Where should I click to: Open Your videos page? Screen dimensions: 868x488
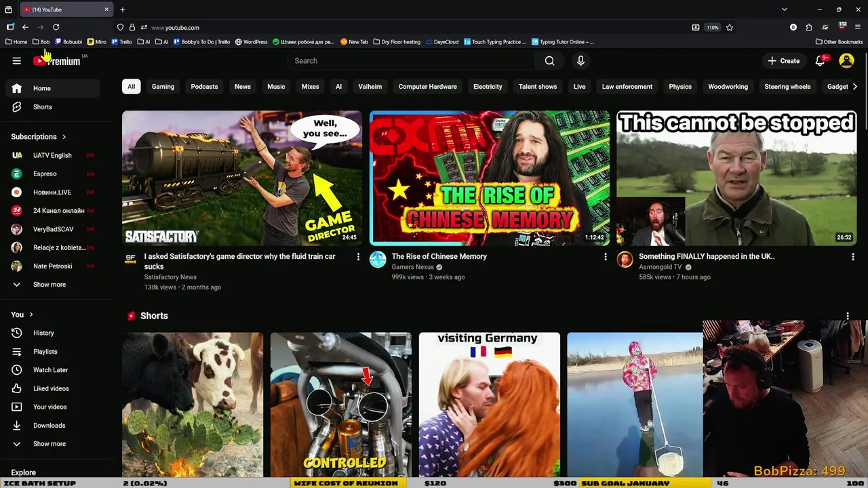[51, 407]
